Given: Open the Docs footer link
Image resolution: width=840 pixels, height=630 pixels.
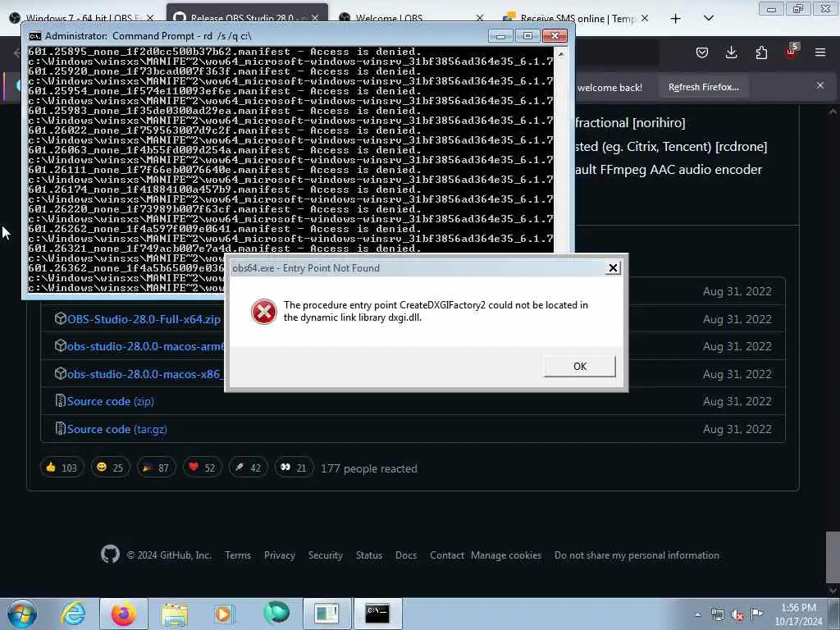Looking at the screenshot, I should coord(406,555).
